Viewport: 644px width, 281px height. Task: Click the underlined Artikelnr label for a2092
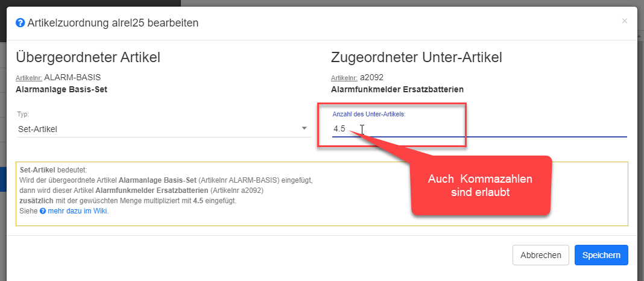(x=344, y=78)
